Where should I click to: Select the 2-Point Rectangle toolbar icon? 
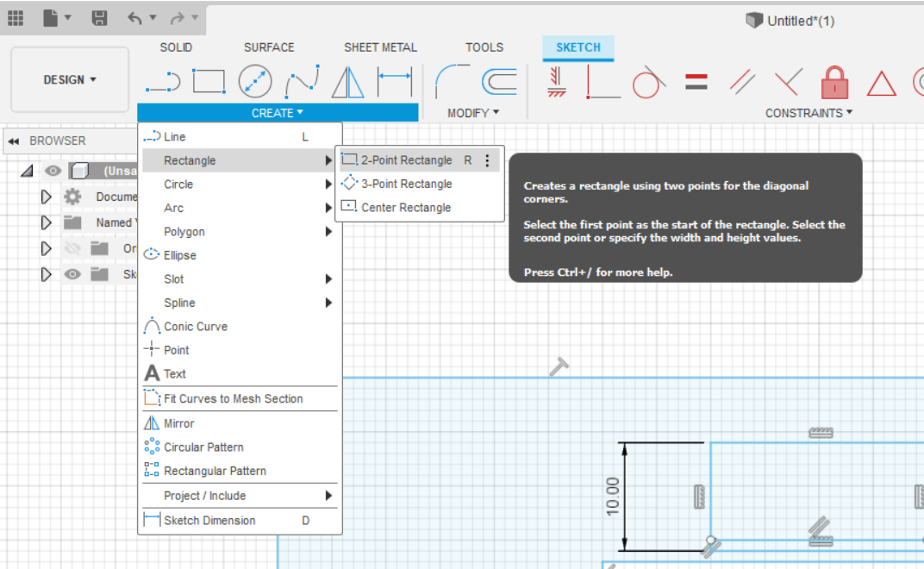click(209, 81)
